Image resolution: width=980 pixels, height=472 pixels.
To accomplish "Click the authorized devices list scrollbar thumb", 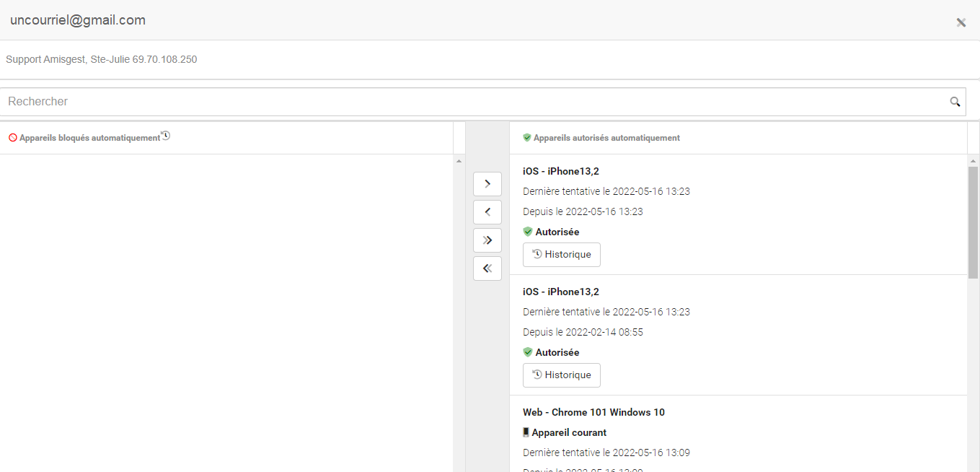I will [x=974, y=222].
